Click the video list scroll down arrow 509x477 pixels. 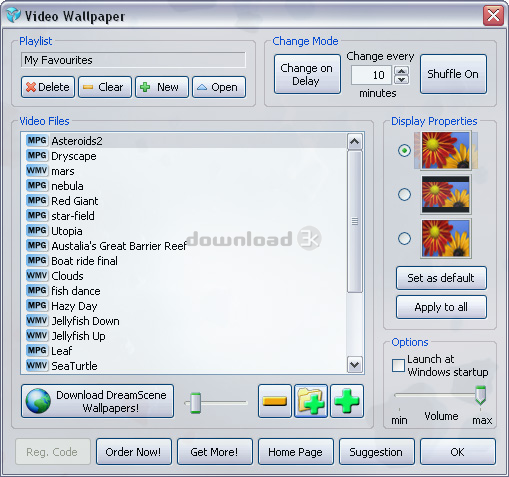tap(355, 365)
